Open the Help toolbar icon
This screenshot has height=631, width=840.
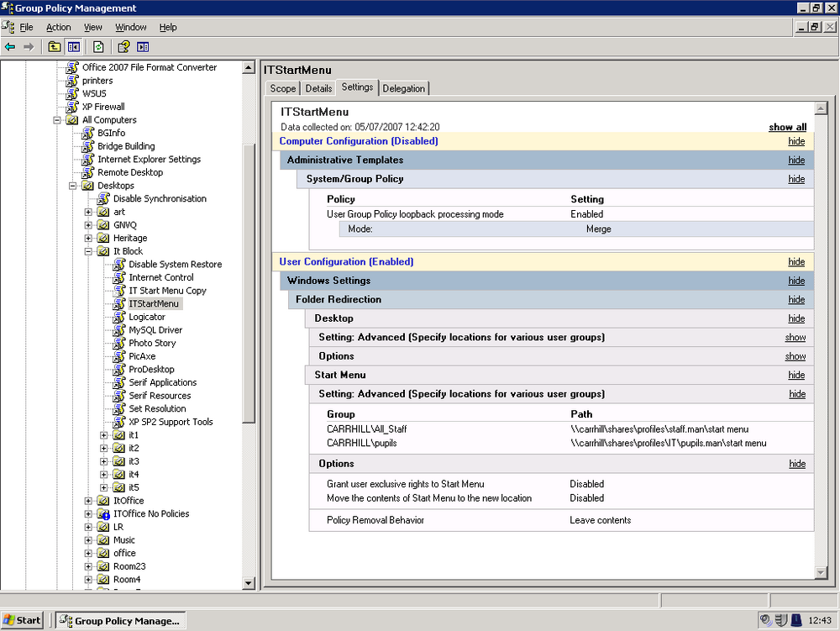(x=123, y=47)
